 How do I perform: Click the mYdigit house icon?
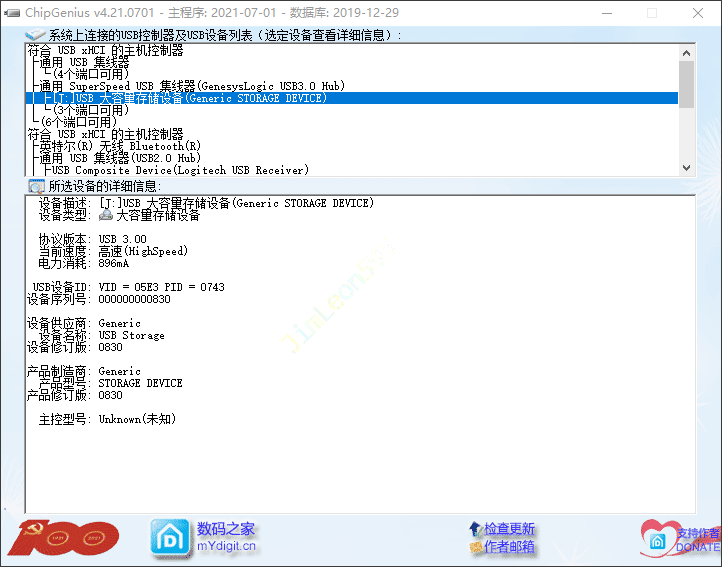(169, 538)
